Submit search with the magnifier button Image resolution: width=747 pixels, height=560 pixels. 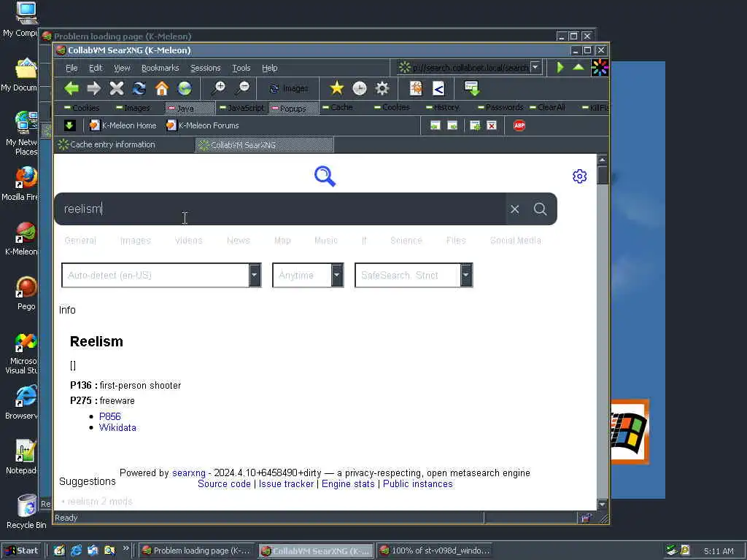[541, 209]
